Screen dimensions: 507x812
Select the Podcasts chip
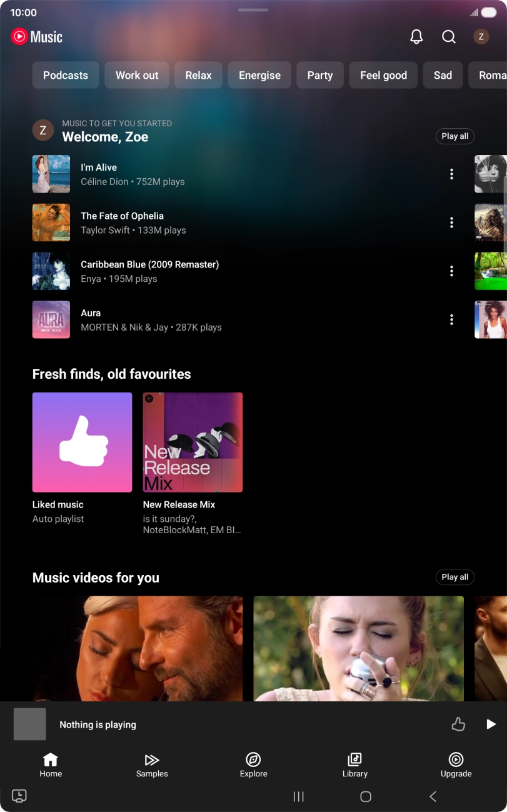tap(66, 75)
